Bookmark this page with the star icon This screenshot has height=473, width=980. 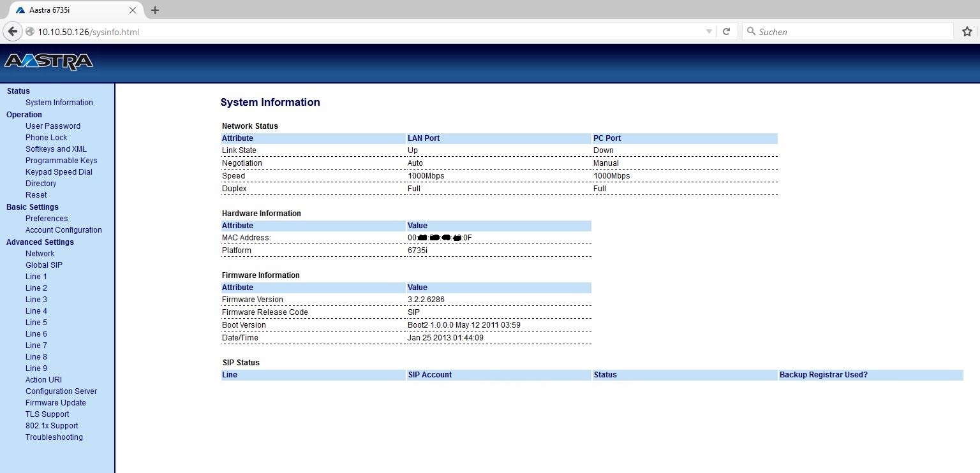(967, 32)
